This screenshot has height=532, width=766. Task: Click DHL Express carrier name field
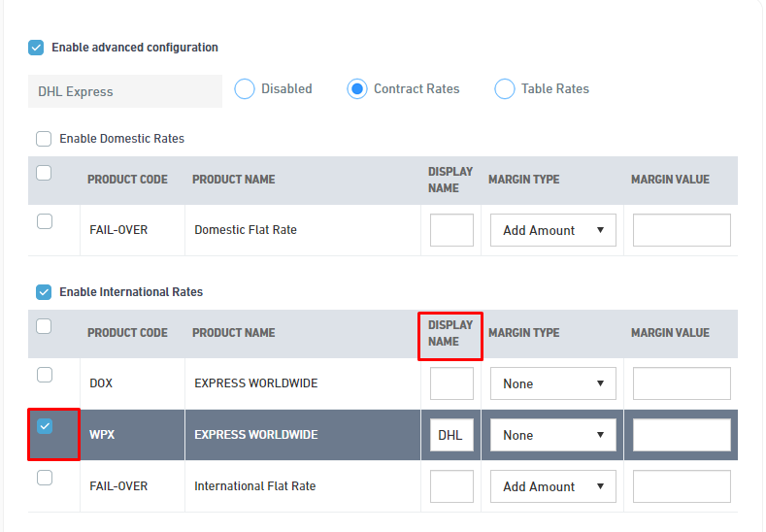tap(125, 91)
